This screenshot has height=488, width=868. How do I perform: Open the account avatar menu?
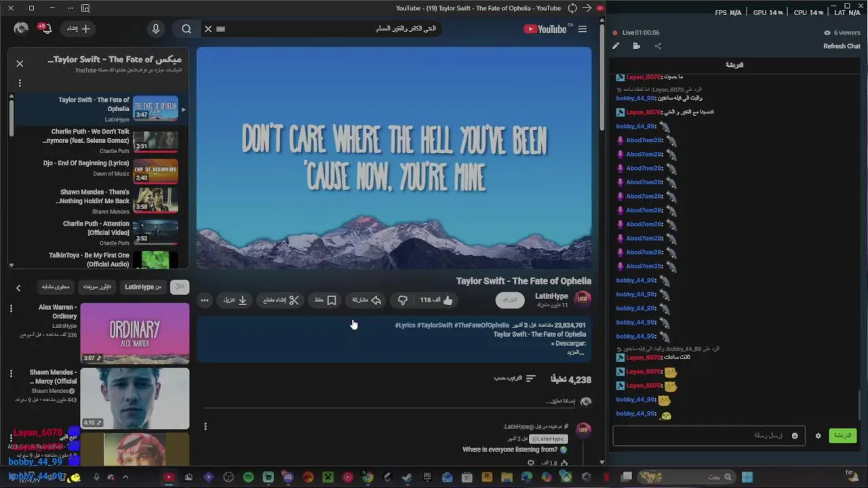[21, 28]
